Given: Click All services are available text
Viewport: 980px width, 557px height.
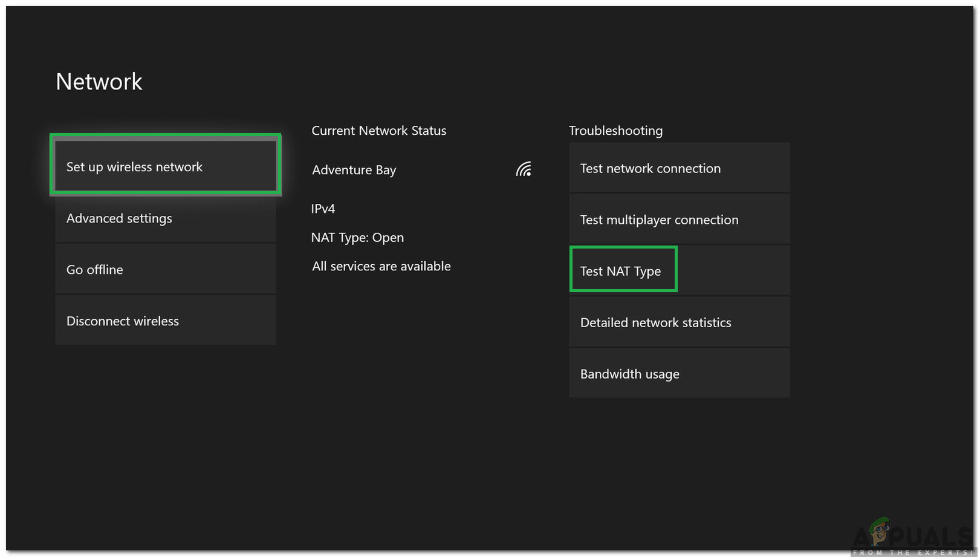Looking at the screenshot, I should click(381, 266).
